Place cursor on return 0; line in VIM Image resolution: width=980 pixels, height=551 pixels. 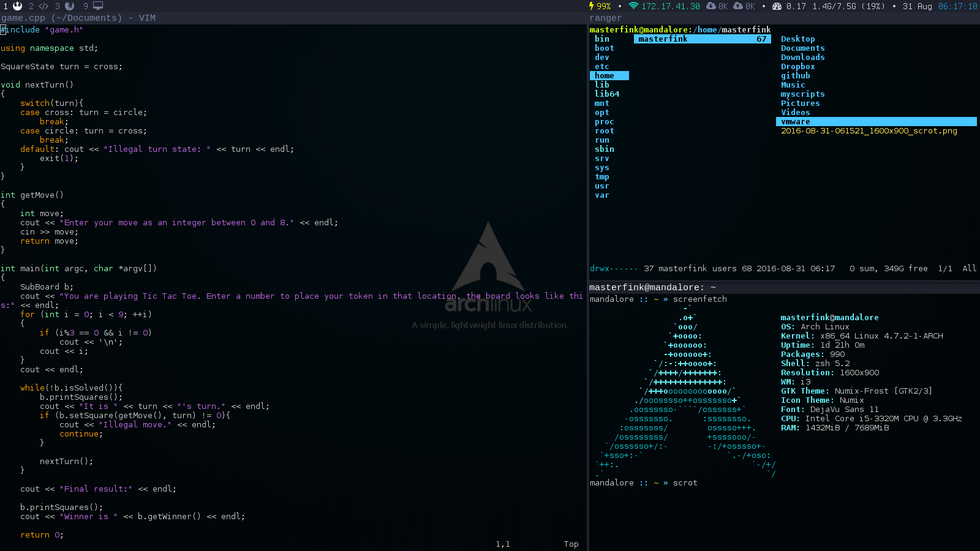[42, 534]
